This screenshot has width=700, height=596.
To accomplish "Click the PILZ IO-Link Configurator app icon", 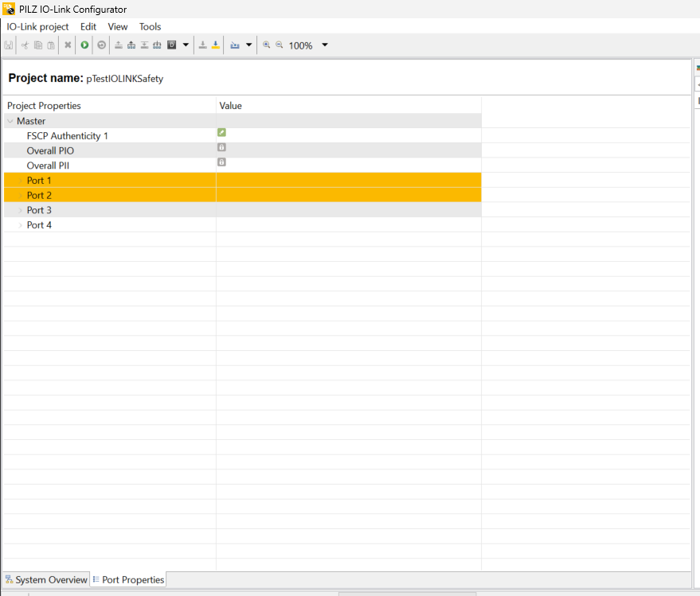I will tap(9, 9).
